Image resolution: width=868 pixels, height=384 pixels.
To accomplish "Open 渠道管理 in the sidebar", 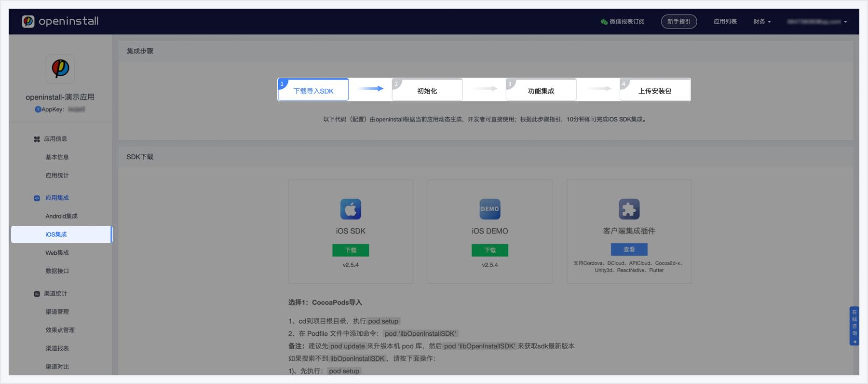I will [57, 312].
